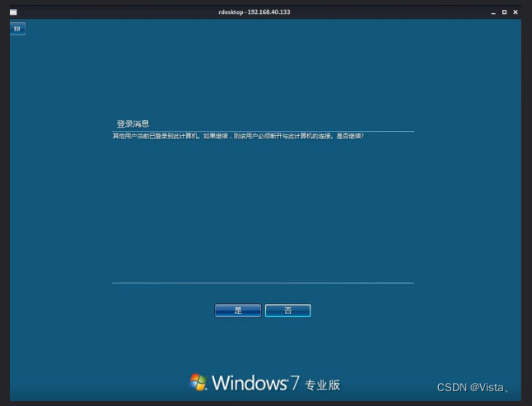Open the rdesktop window menu icon
Screen dimensions: 532x406
(13, 12)
